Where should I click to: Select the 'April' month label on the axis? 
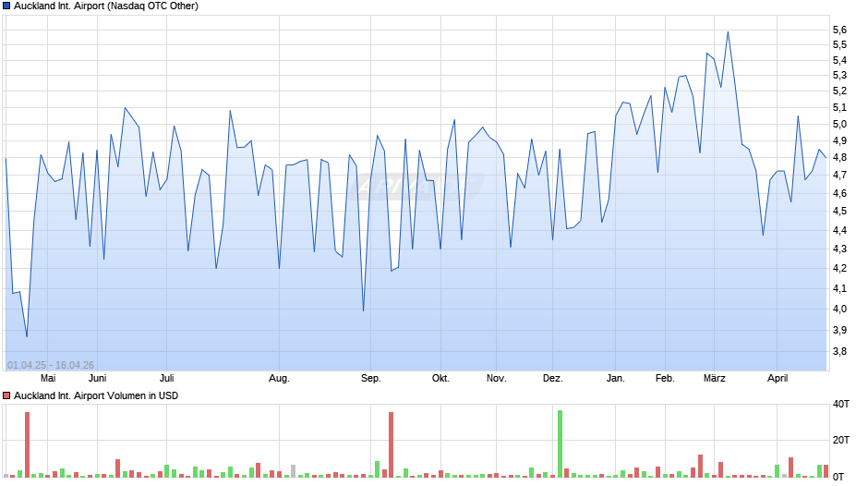coord(778,379)
